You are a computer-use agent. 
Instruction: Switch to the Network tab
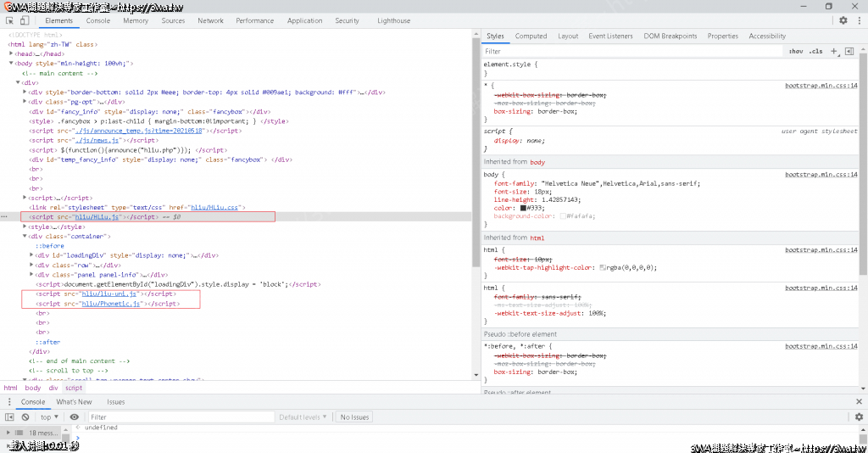pyautogui.click(x=210, y=20)
